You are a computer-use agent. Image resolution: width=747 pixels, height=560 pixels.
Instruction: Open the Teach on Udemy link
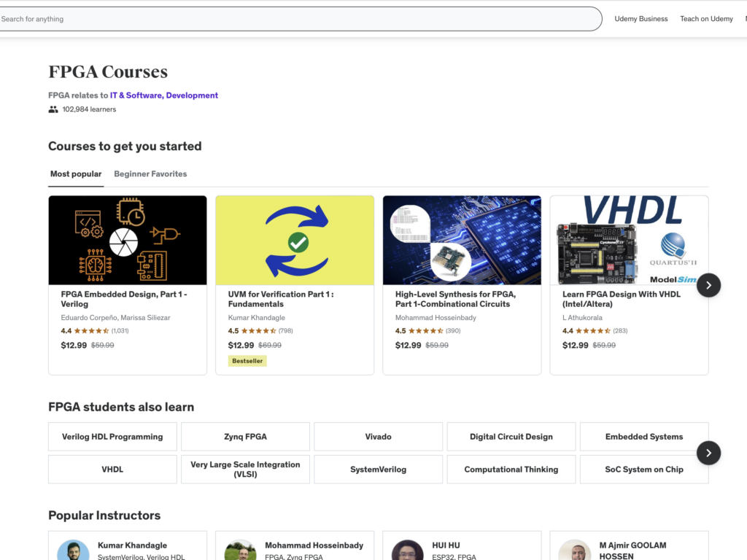point(706,19)
